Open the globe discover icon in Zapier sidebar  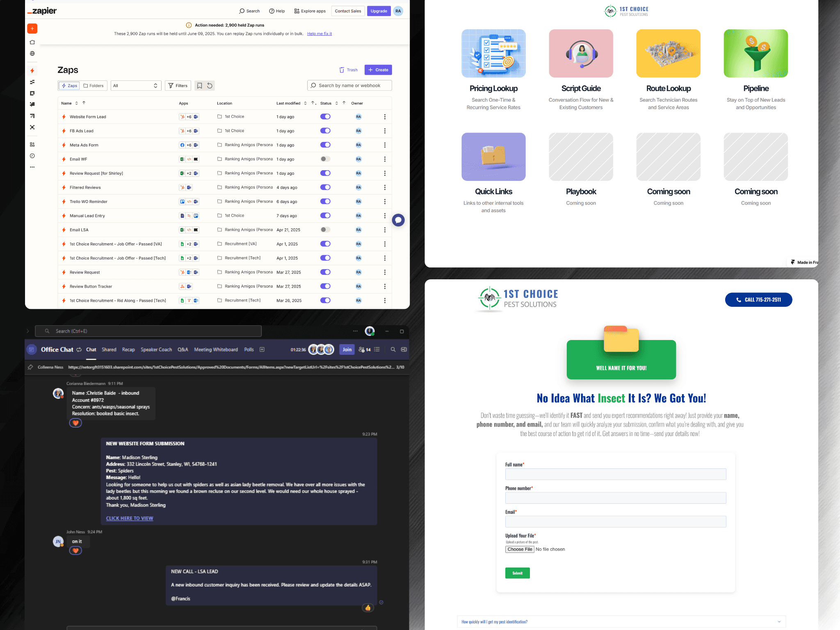(x=32, y=53)
